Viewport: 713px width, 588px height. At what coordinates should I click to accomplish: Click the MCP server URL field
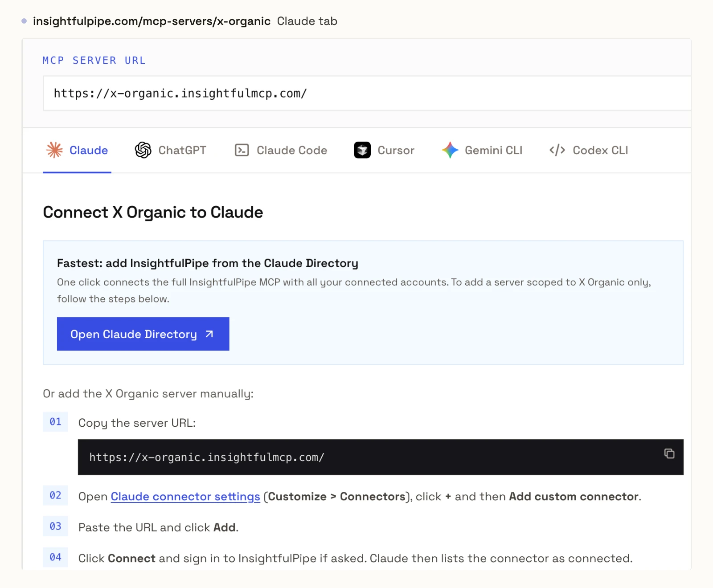point(367,93)
